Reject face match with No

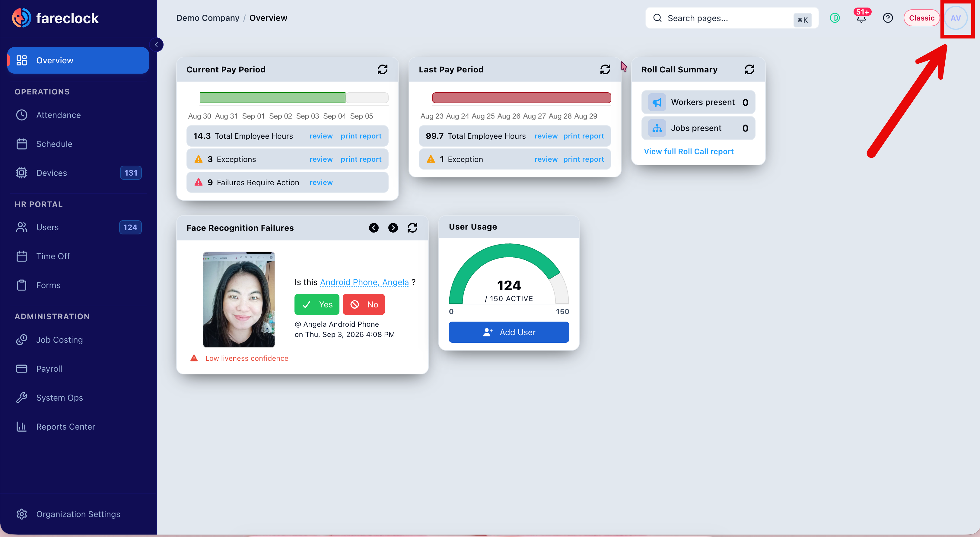point(364,304)
